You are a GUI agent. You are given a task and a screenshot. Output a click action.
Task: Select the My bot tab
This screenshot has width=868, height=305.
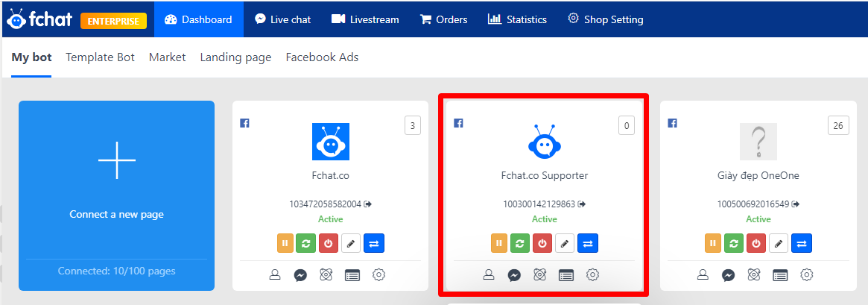(x=31, y=57)
